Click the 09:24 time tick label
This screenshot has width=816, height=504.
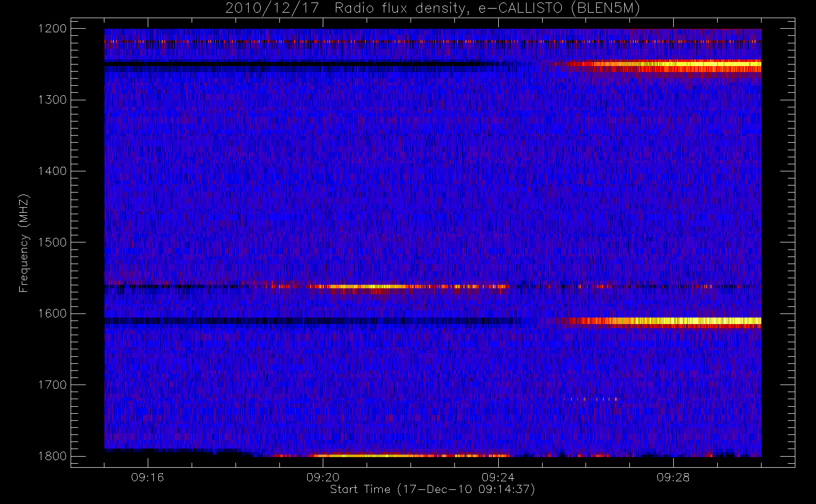click(x=498, y=477)
